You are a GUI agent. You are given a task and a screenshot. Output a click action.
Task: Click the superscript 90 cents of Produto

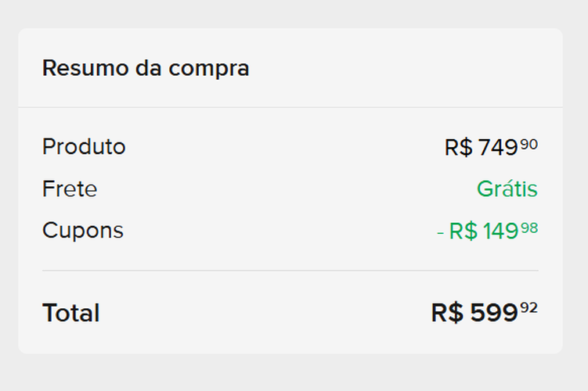click(x=529, y=144)
